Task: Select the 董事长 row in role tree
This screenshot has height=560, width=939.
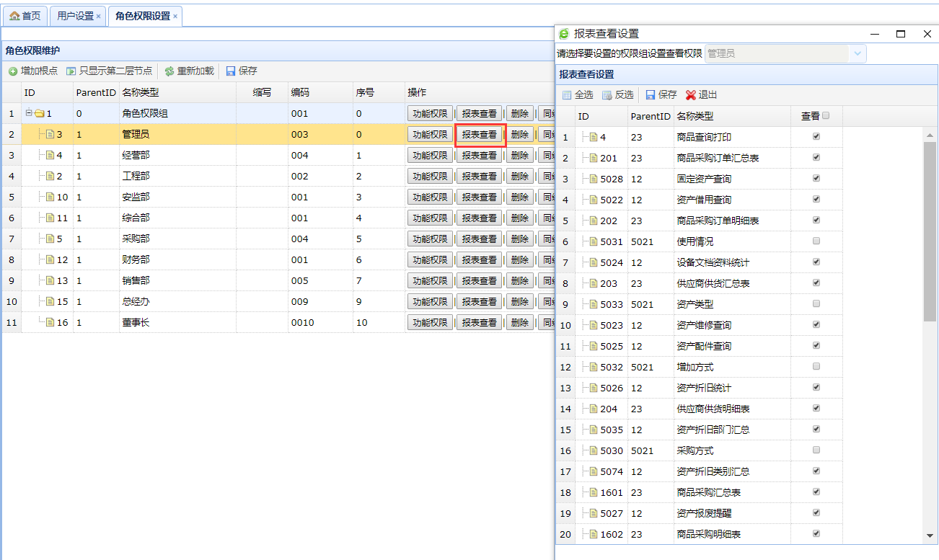Action: [136, 323]
